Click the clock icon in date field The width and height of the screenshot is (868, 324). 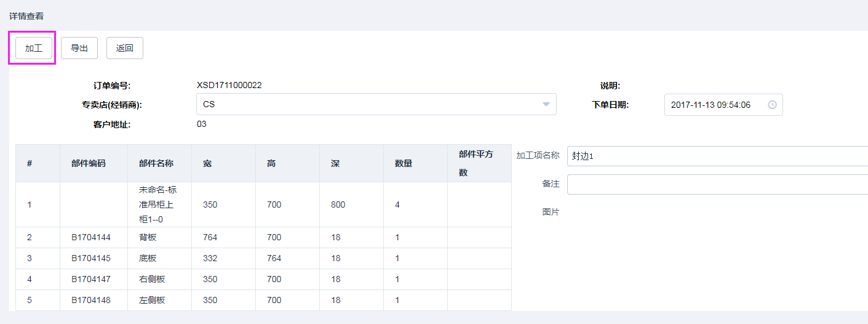coord(772,105)
